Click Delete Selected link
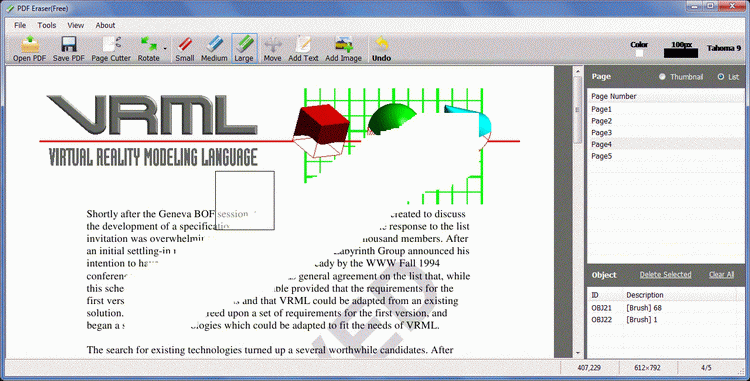Viewport: 750px width, 381px height. 665,274
